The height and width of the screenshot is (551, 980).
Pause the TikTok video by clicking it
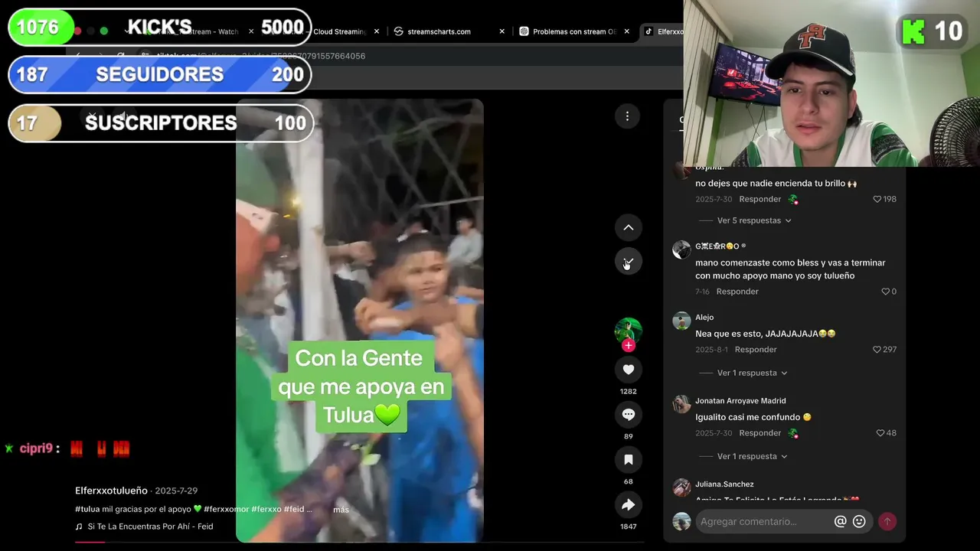tap(360, 321)
